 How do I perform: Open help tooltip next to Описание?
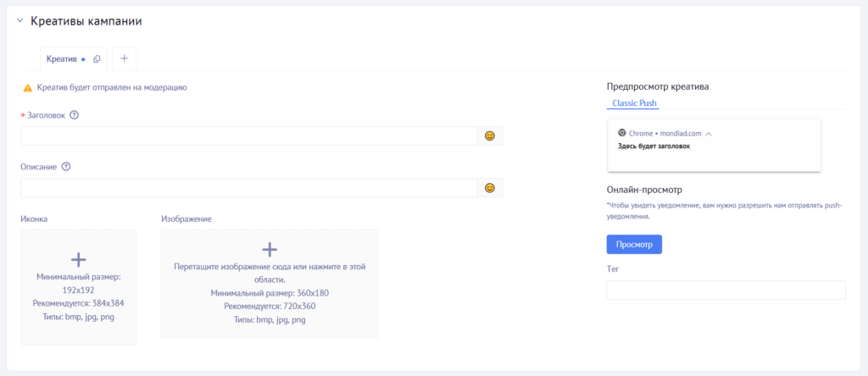pyautogui.click(x=66, y=167)
